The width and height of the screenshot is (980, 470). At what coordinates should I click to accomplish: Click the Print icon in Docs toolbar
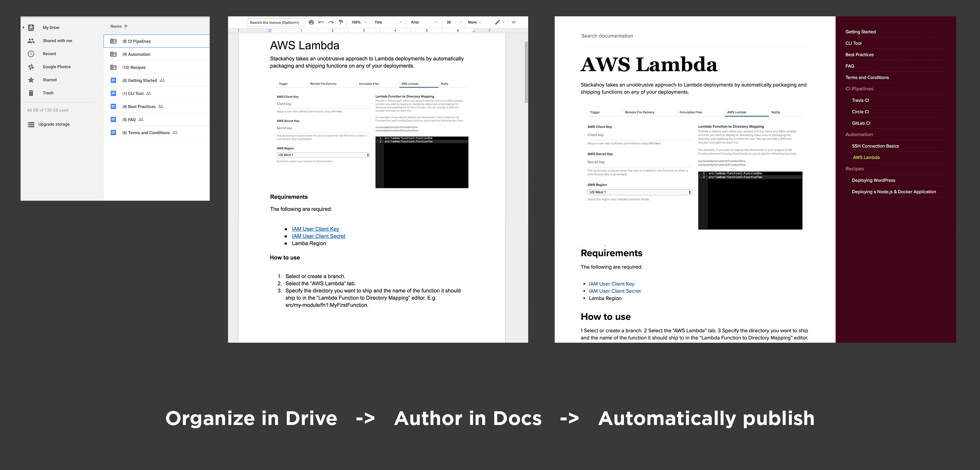311,22
